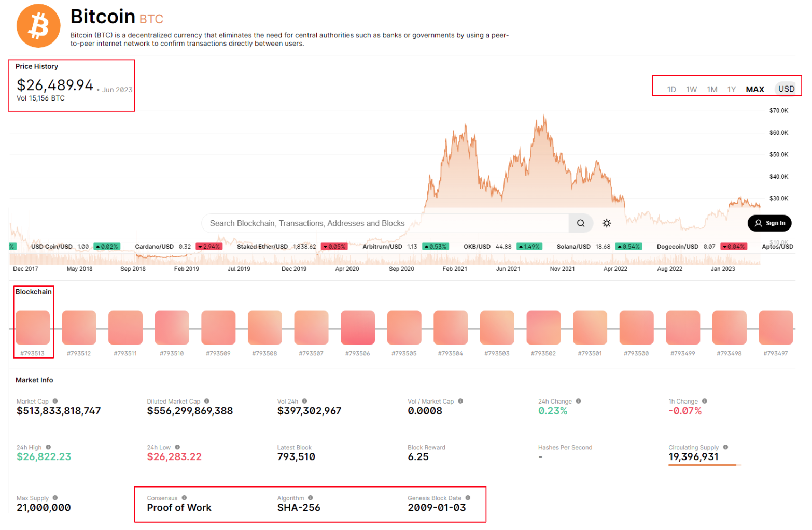Click the Dogecoin/USD ticker item
The width and height of the screenshot is (812, 530).
(702, 247)
